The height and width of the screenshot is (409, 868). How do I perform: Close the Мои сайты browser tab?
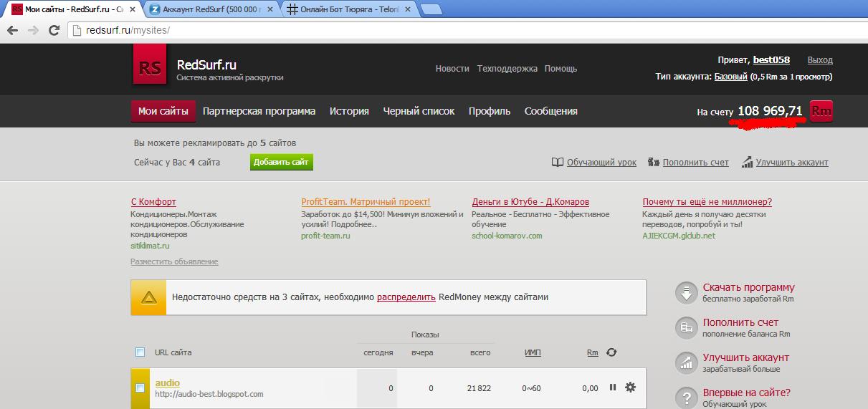point(132,9)
